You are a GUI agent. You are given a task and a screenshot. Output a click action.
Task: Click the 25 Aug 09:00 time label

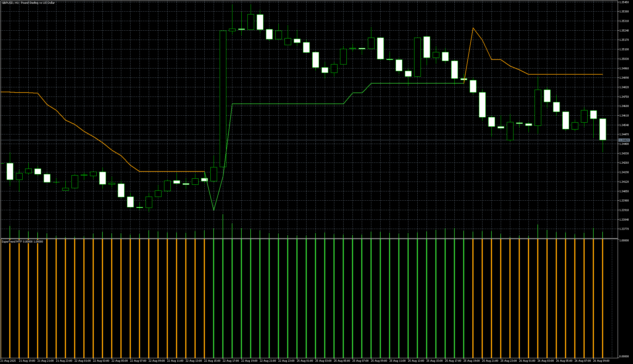(x=379, y=361)
